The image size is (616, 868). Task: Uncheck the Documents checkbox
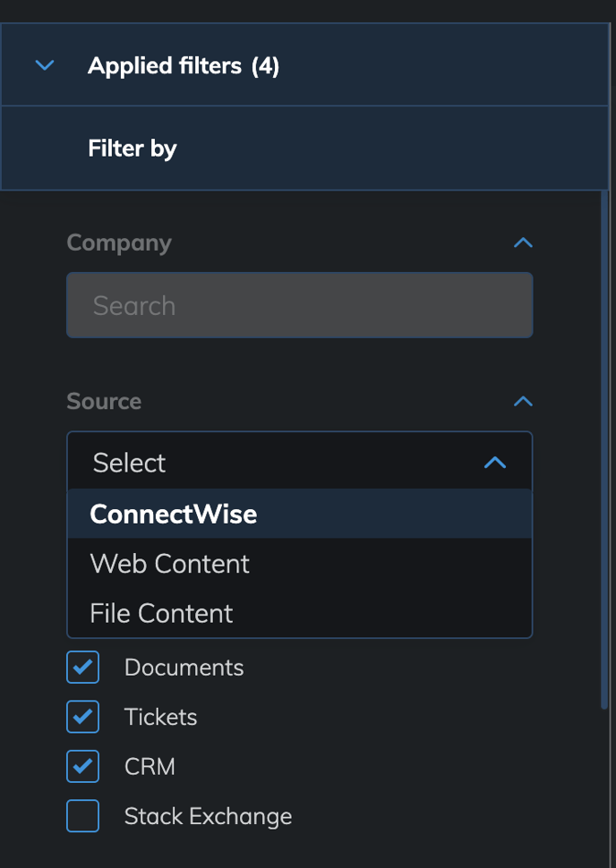(83, 667)
